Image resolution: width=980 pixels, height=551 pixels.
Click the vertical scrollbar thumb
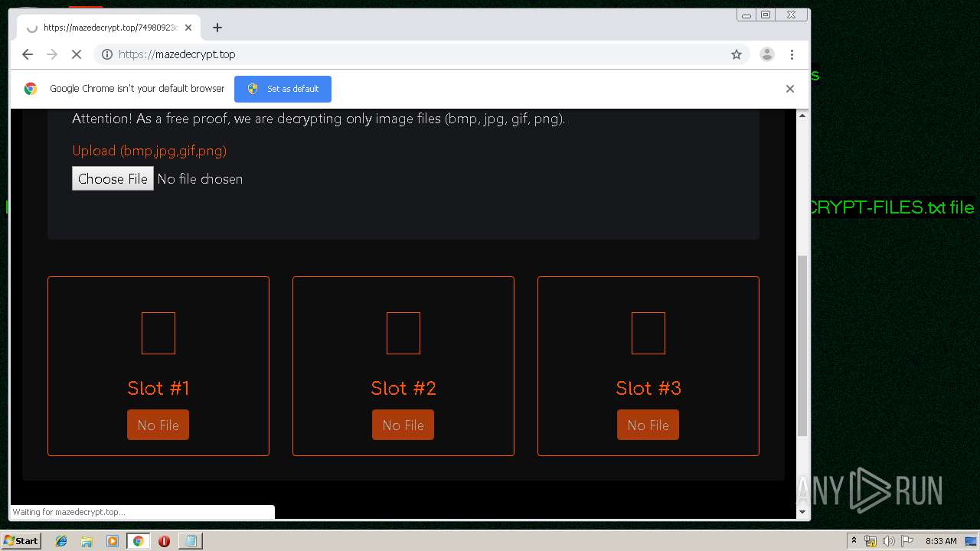pos(802,346)
